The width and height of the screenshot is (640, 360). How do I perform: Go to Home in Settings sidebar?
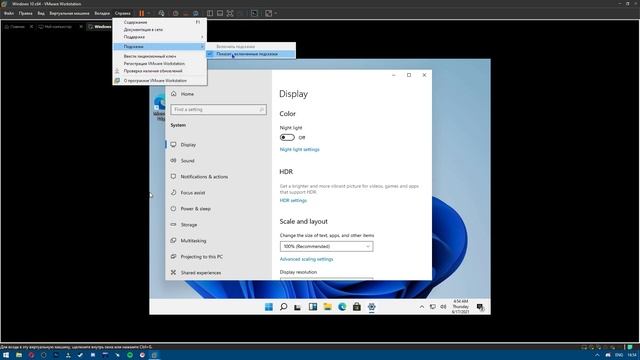click(x=218, y=94)
